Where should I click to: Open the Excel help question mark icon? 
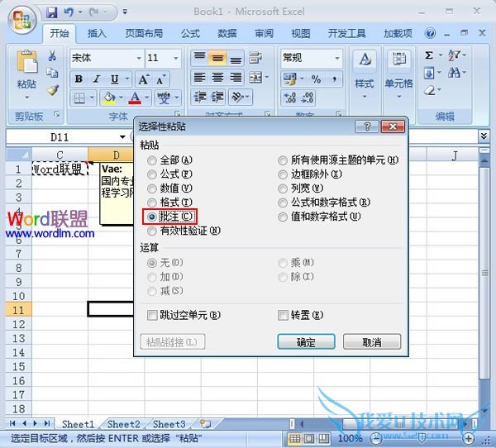click(430, 33)
